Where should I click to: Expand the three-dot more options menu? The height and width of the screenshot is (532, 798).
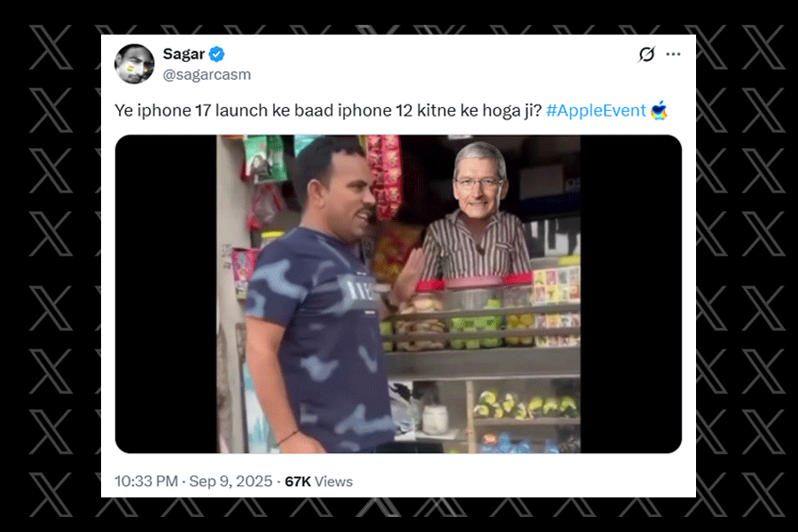[x=673, y=54]
